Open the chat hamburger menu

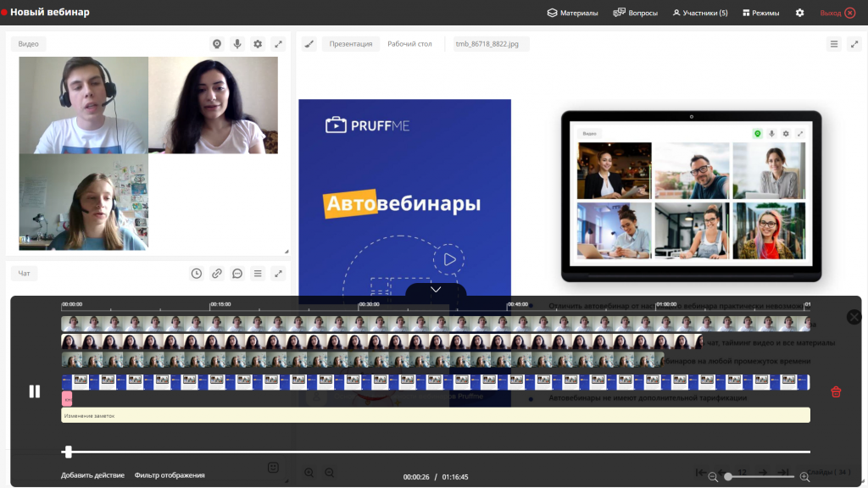click(x=258, y=273)
